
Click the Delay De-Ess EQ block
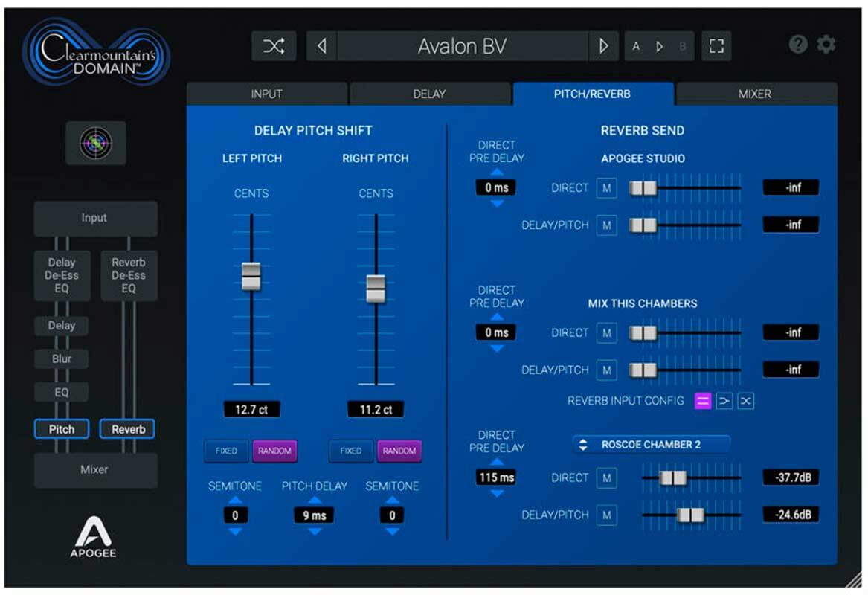(62, 275)
